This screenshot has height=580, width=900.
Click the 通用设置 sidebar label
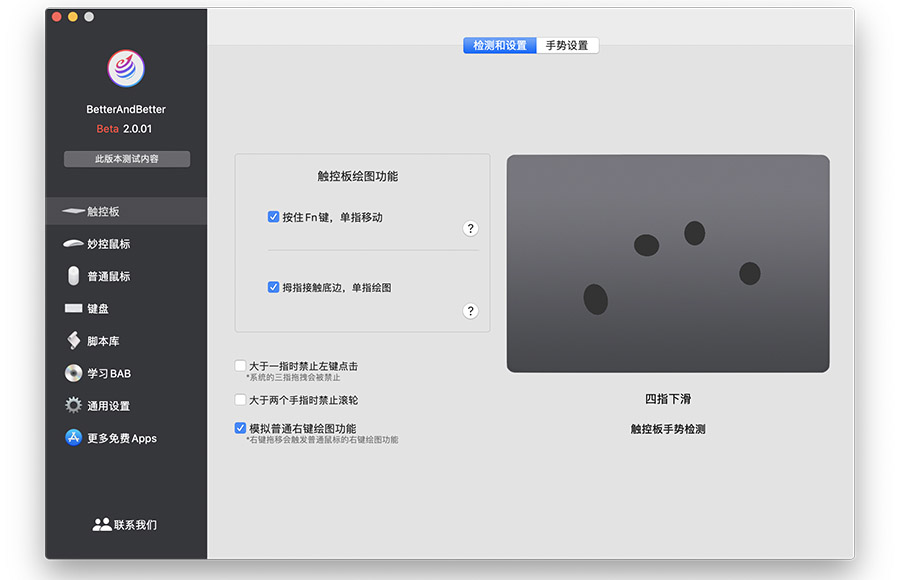pyautogui.click(x=108, y=406)
